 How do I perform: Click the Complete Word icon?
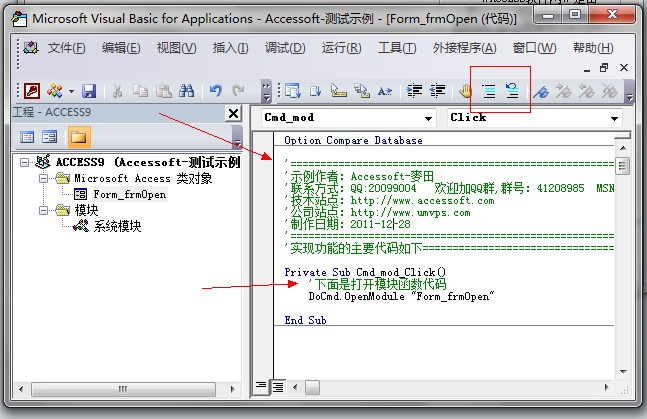tap(385, 91)
